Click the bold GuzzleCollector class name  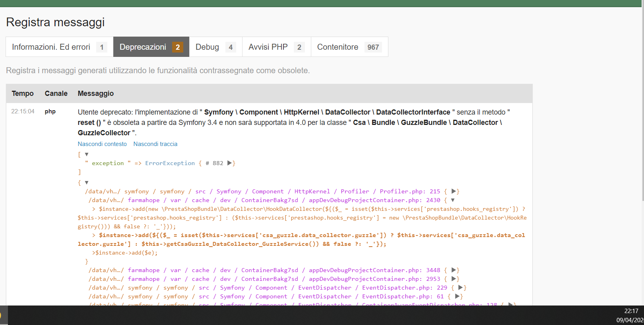point(104,133)
